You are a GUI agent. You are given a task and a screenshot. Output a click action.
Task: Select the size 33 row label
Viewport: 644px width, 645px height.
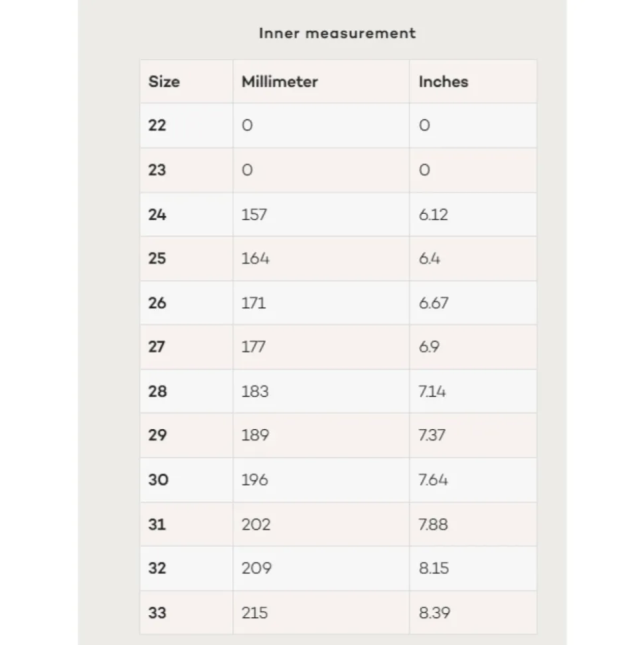(x=157, y=612)
